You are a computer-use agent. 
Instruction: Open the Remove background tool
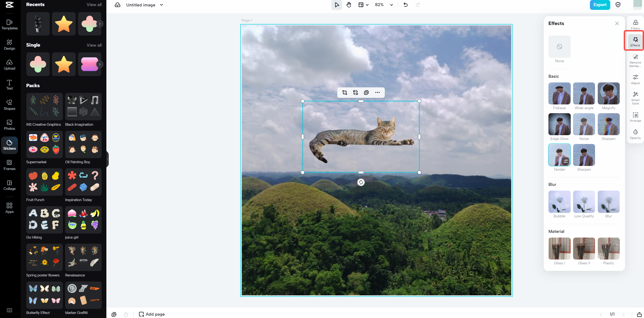(635, 60)
